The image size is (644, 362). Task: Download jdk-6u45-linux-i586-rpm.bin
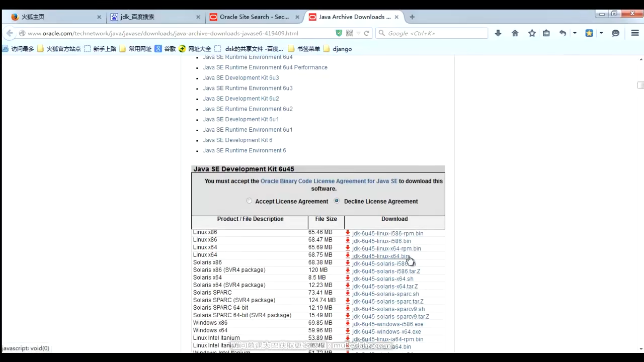point(387,233)
